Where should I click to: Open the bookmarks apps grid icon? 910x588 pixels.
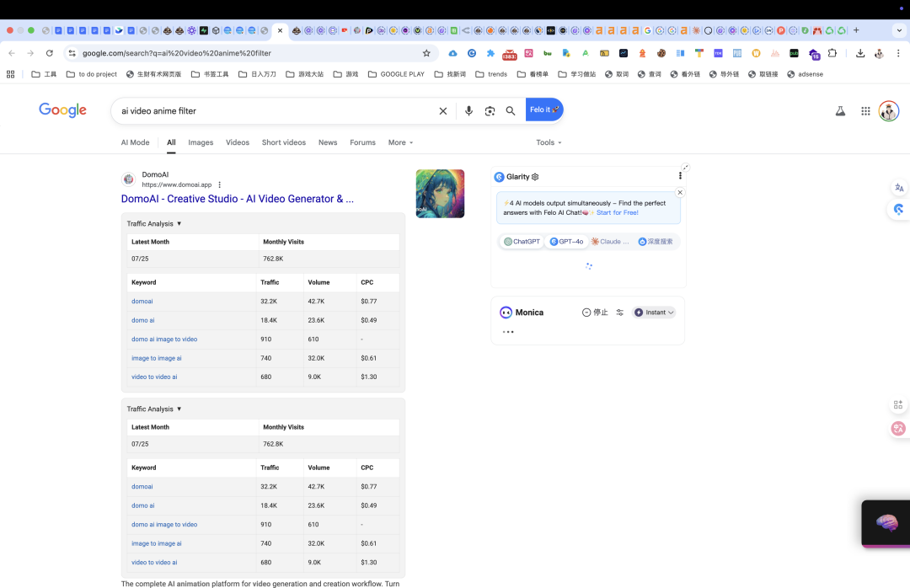(10, 74)
